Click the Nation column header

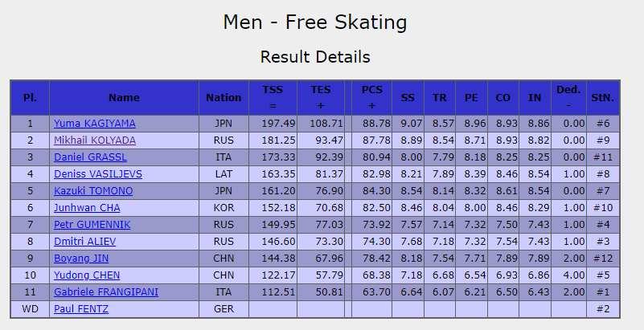[224, 98]
